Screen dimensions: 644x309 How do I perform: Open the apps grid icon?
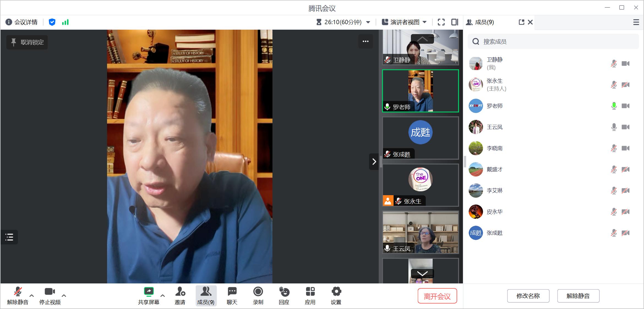(310, 292)
